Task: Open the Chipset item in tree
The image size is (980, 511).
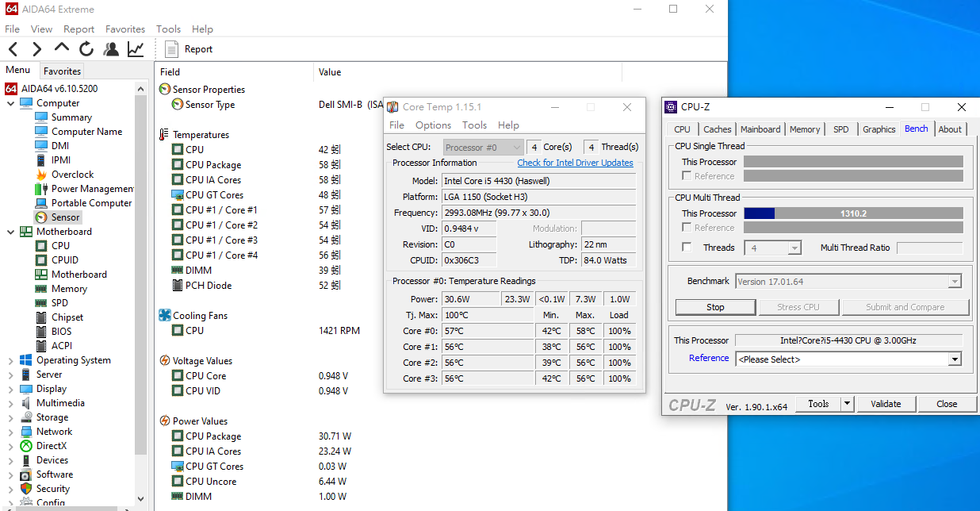Action: [x=67, y=317]
